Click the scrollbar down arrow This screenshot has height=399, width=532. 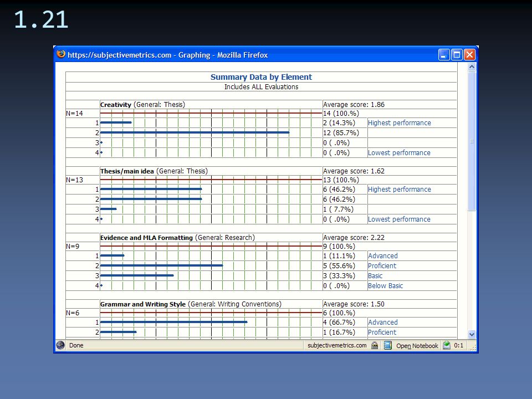[x=472, y=334]
